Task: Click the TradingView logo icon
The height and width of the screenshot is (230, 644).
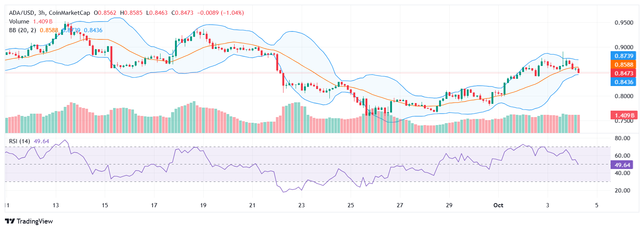Action: 10,221
